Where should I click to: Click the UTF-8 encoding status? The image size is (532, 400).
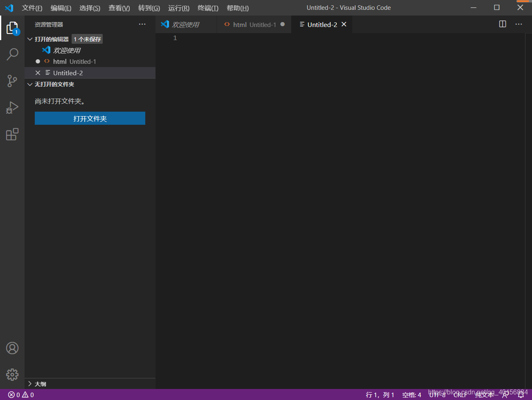[437, 395]
